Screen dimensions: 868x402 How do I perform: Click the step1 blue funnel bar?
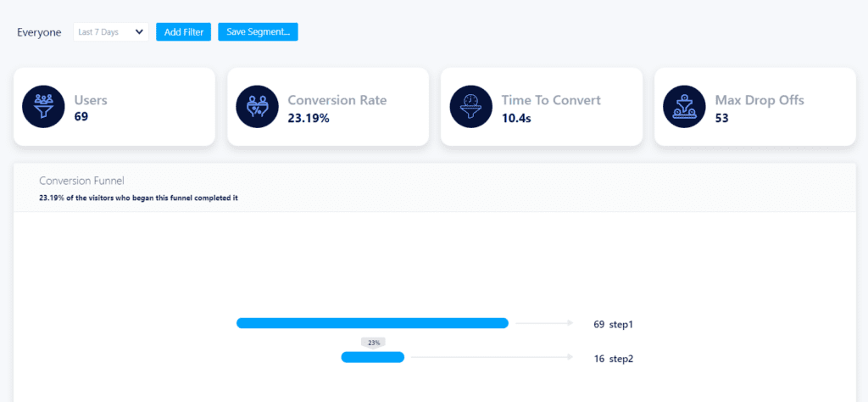(372, 323)
